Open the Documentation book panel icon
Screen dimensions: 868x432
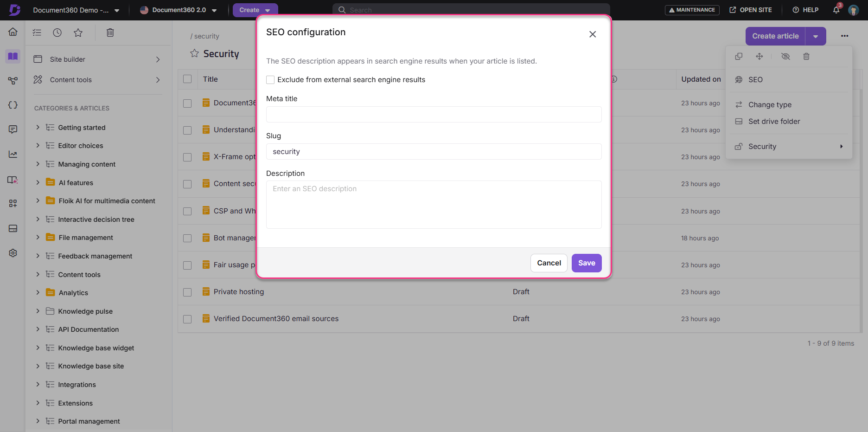click(13, 56)
